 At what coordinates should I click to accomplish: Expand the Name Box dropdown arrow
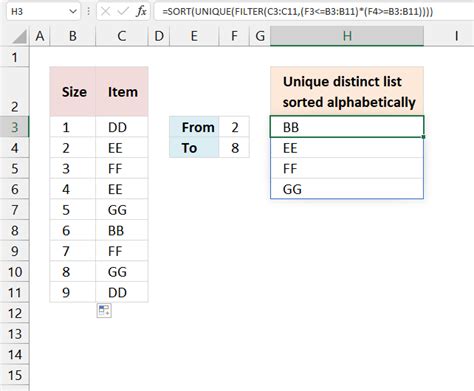73,12
